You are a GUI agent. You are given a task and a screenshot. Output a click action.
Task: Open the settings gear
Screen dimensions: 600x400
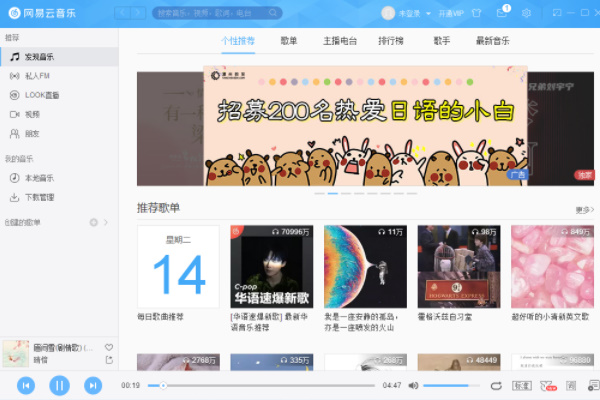tap(526, 13)
